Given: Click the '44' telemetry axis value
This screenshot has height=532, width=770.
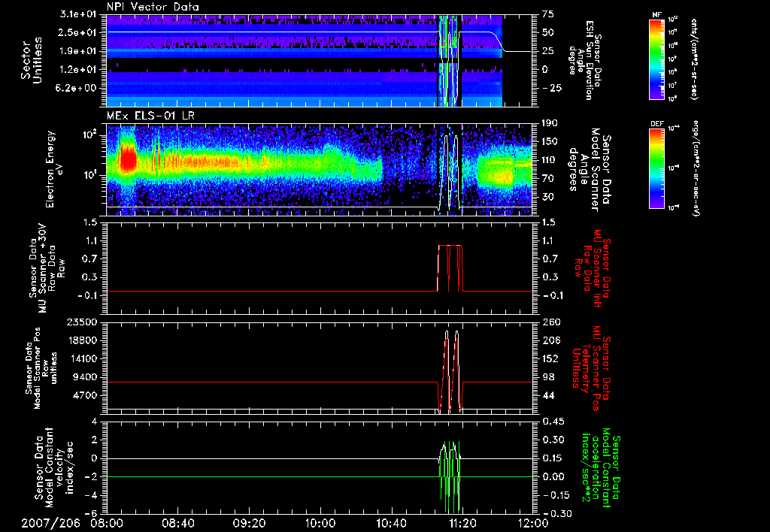Looking at the screenshot, I should click(x=549, y=395).
